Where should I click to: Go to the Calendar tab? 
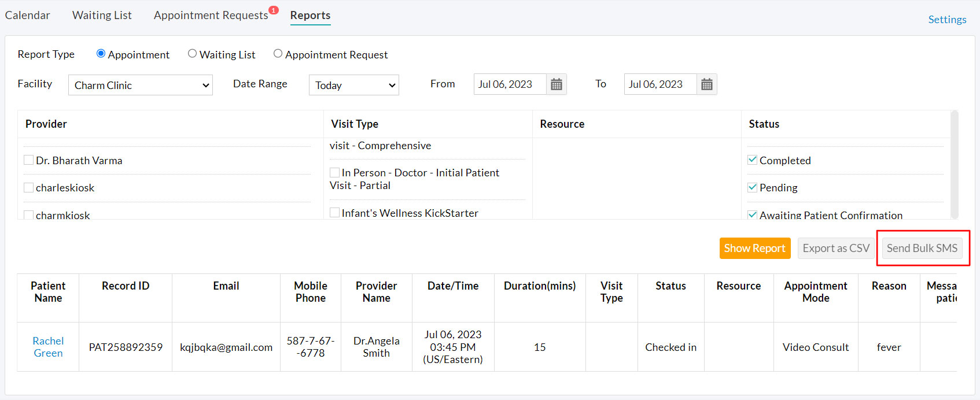[27, 15]
